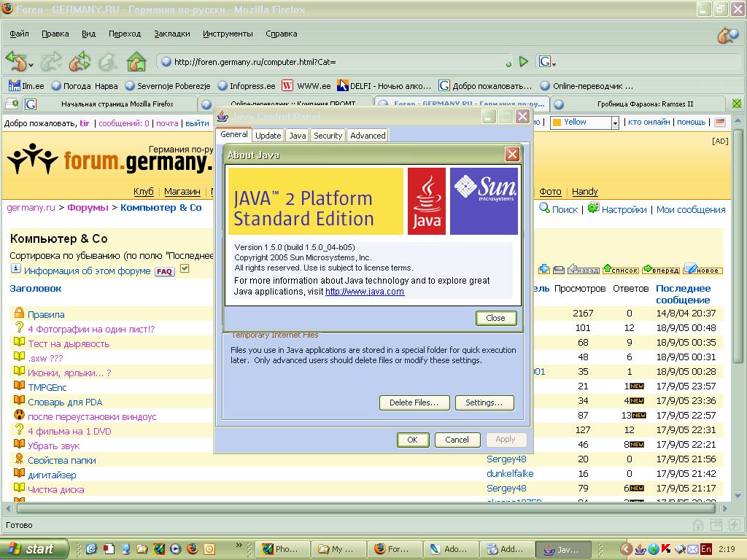Click the green Настройки settings icon

click(593, 208)
